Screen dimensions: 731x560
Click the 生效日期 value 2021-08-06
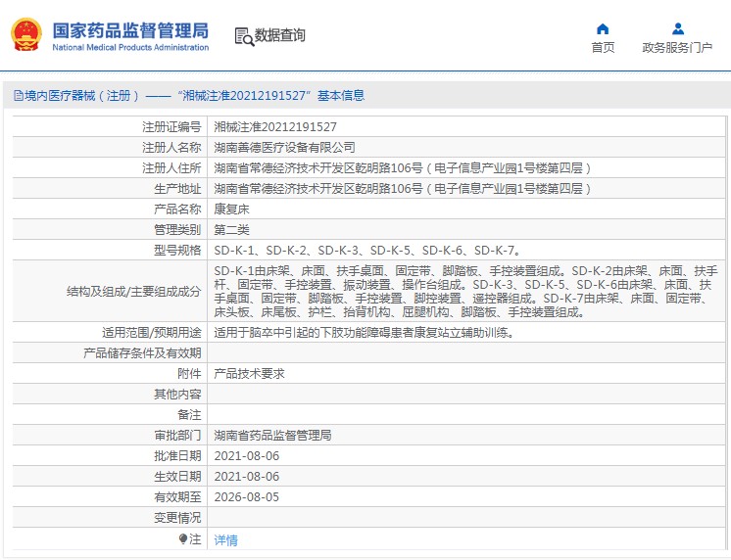point(247,476)
